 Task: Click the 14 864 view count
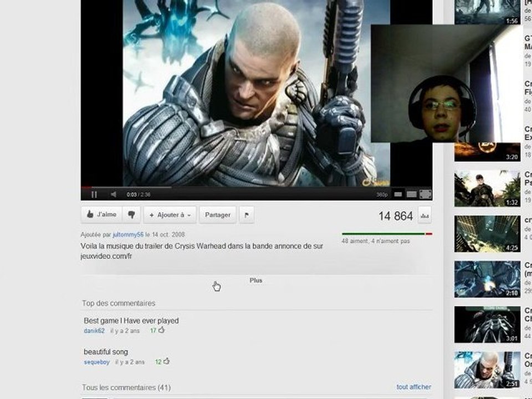click(396, 216)
